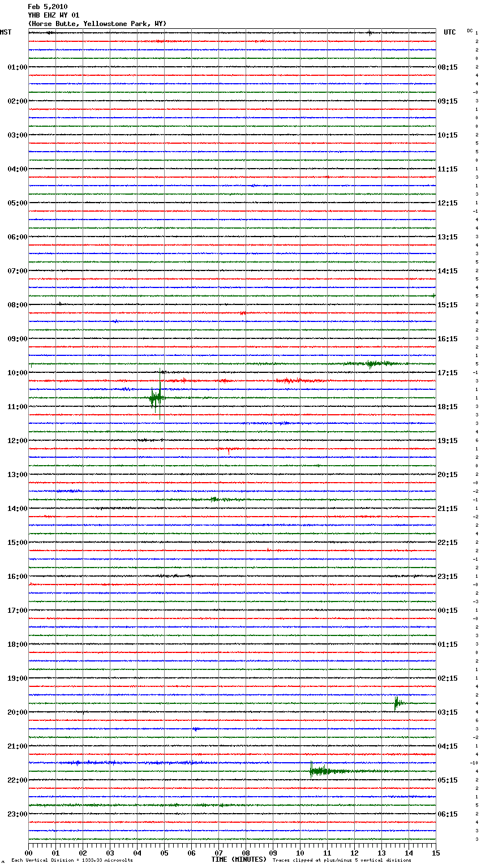Click the UTC '23:15' row label
Image resolution: width=481 pixels, height=868 pixels.
pyautogui.click(x=448, y=577)
